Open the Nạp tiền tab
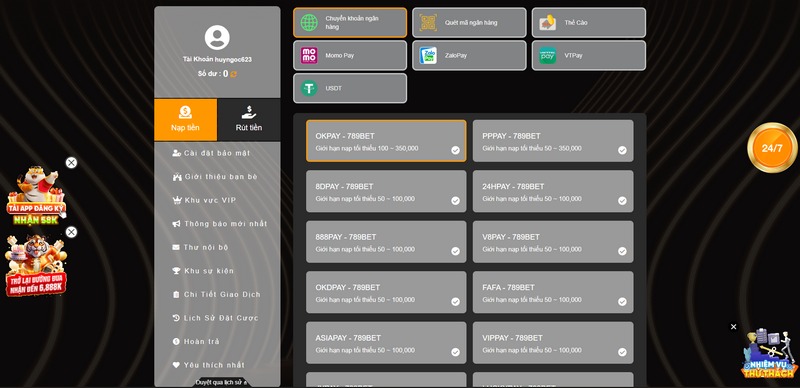Viewport: 800px width, 388px height. click(186, 120)
